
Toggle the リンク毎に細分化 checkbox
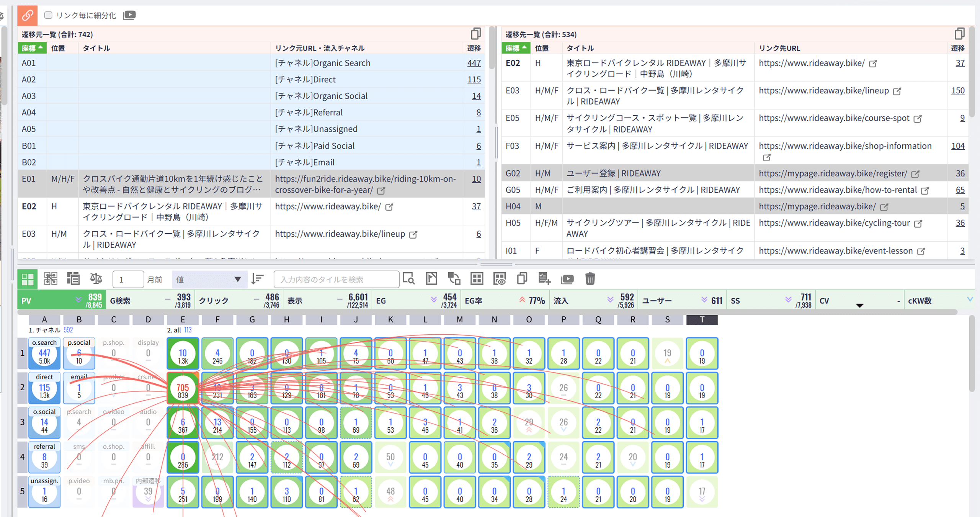tap(48, 15)
